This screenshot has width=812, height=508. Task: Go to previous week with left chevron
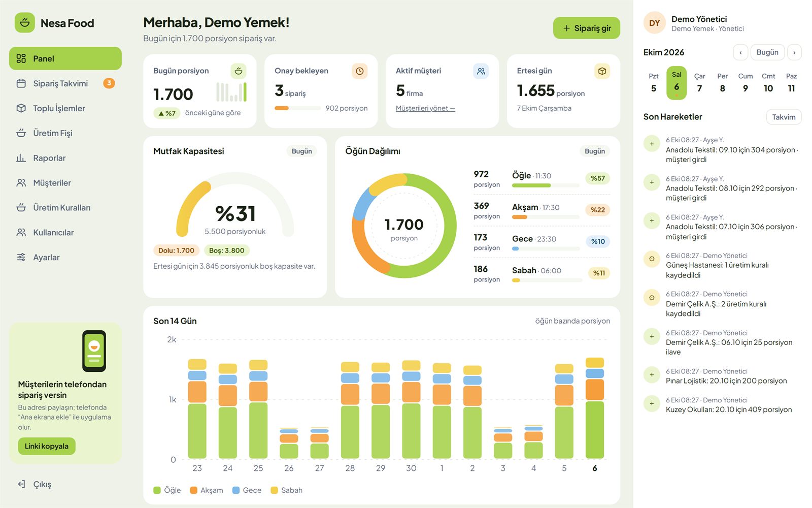click(x=740, y=52)
